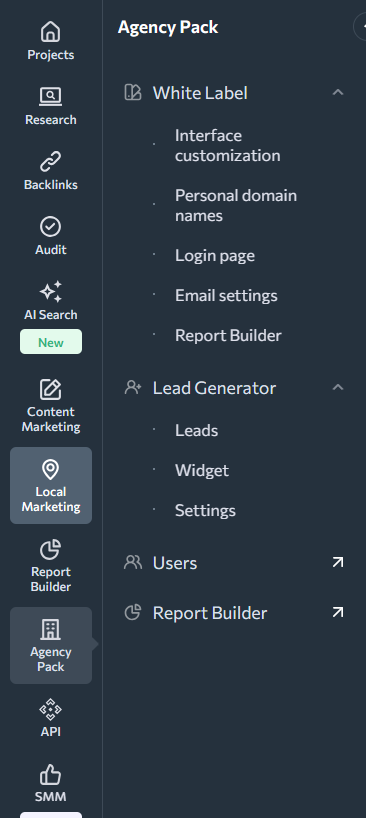The width and height of the screenshot is (366, 818).
Task: Click the Audit label in sidebar
Action: pyautogui.click(x=51, y=249)
